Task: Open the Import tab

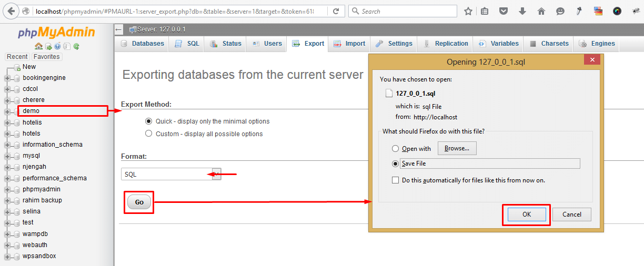Action: point(349,44)
